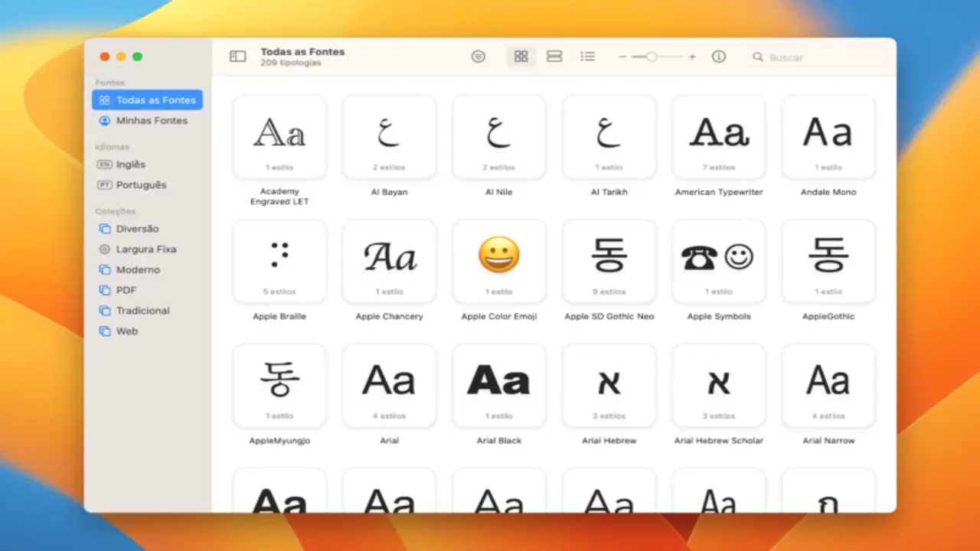Adjust the preview size slider knob

coord(652,57)
